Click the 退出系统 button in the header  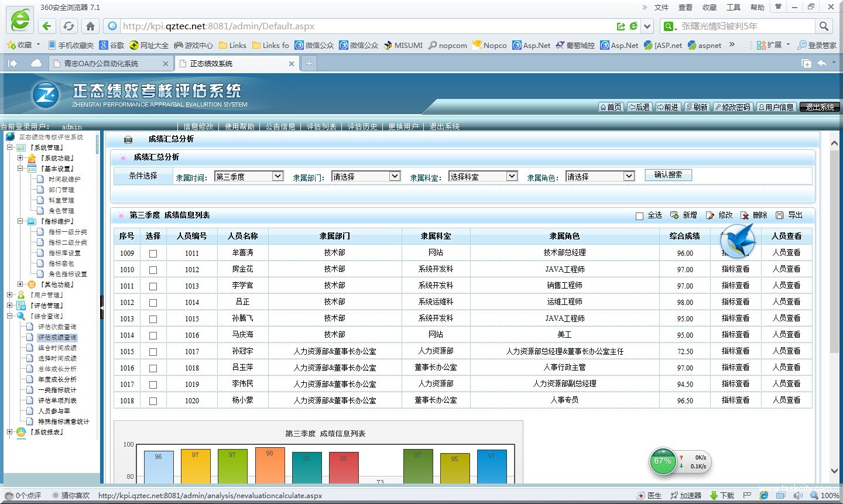819,107
